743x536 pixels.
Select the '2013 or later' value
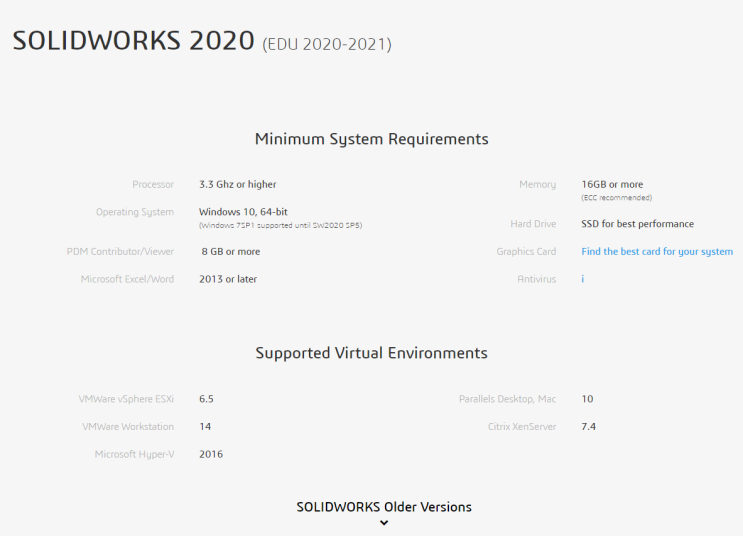click(228, 279)
